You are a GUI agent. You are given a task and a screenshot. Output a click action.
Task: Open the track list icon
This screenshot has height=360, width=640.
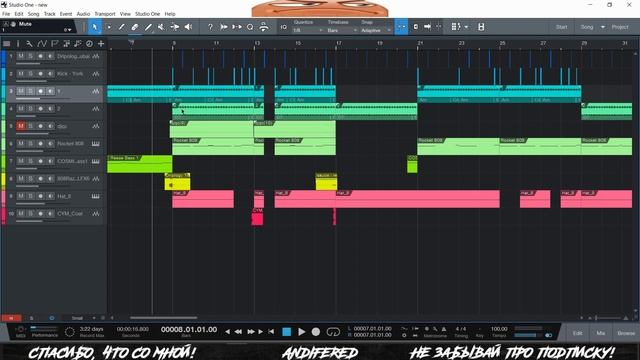coord(7,43)
